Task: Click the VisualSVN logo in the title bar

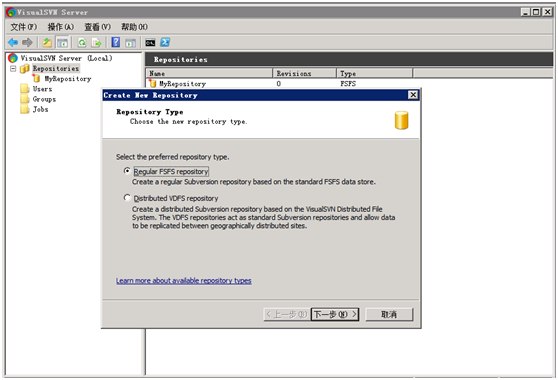Action: coord(11,12)
